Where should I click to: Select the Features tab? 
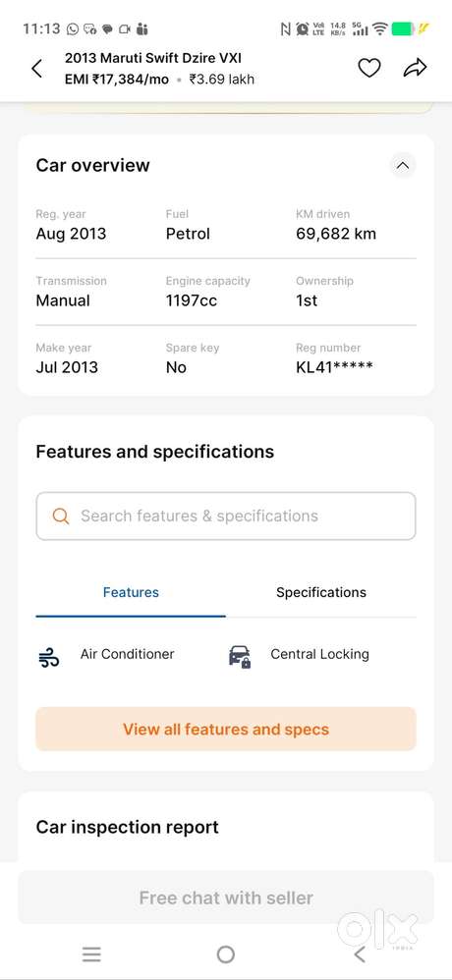pyautogui.click(x=131, y=592)
